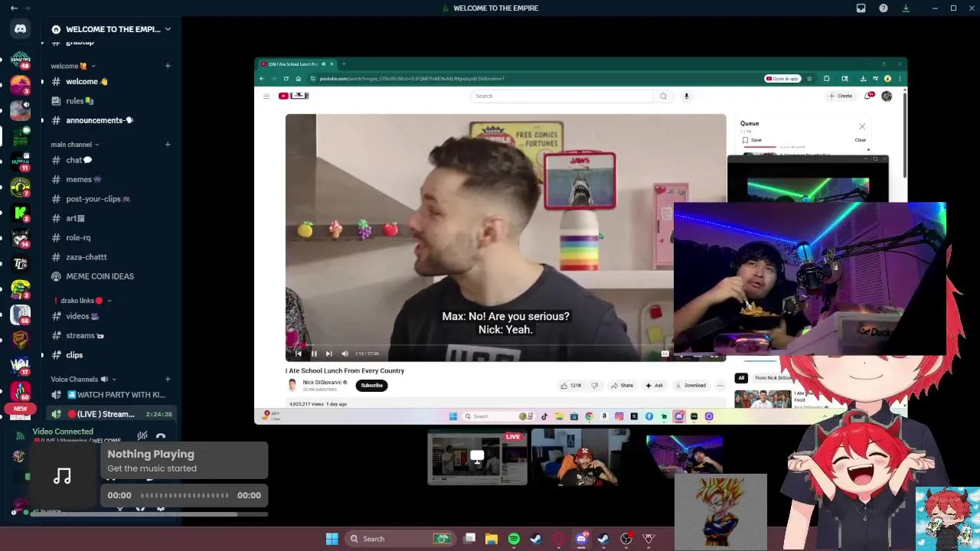The height and width of the screenshot is (551, 980).
Task: Open the YouTube hamburger guide menu
Action: [266, 96]
